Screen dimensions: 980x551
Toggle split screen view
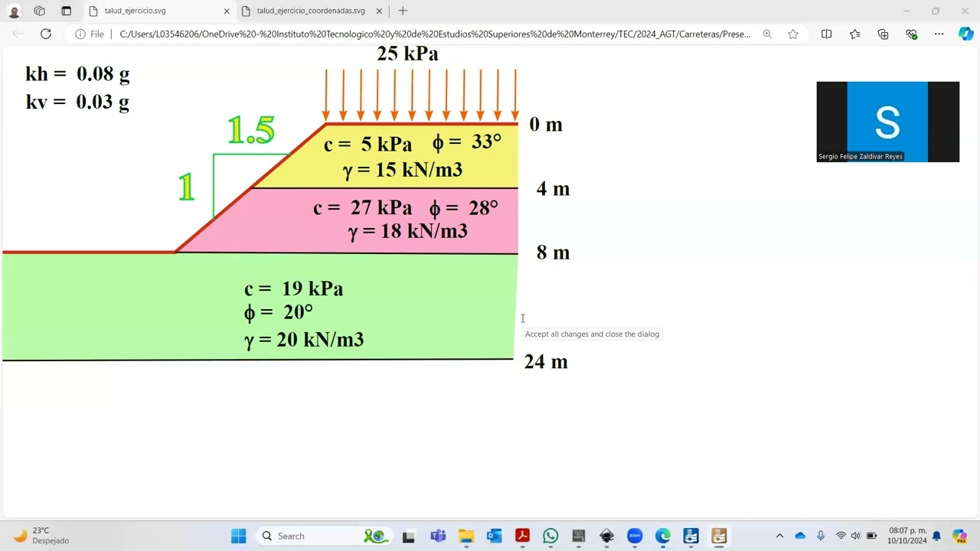[x=826, y=34]
